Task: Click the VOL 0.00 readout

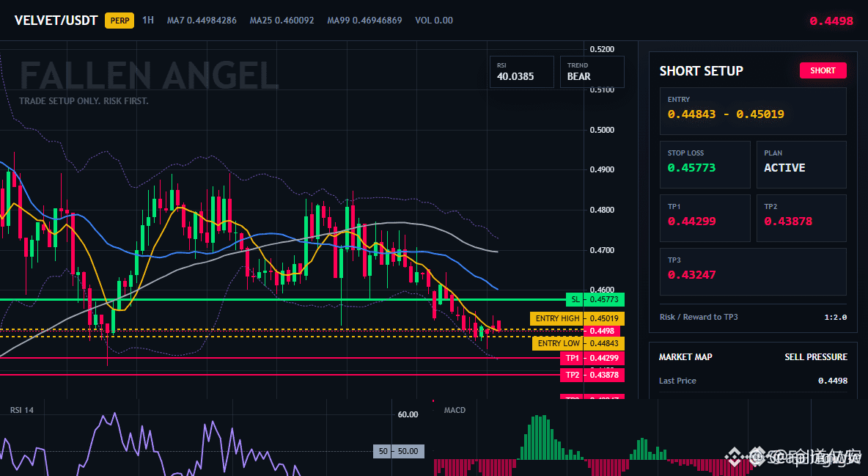Action: 434,21
